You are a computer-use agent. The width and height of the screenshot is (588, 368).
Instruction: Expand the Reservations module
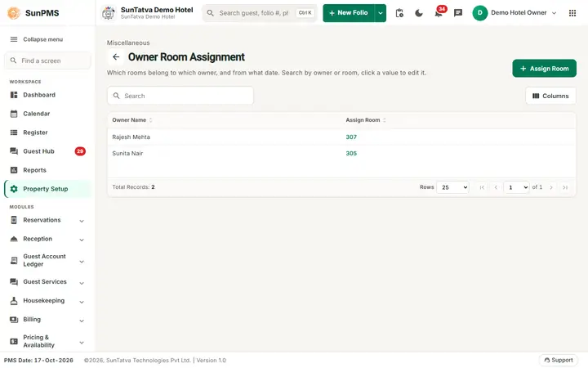pyautogui.click(x=47, y=220)
